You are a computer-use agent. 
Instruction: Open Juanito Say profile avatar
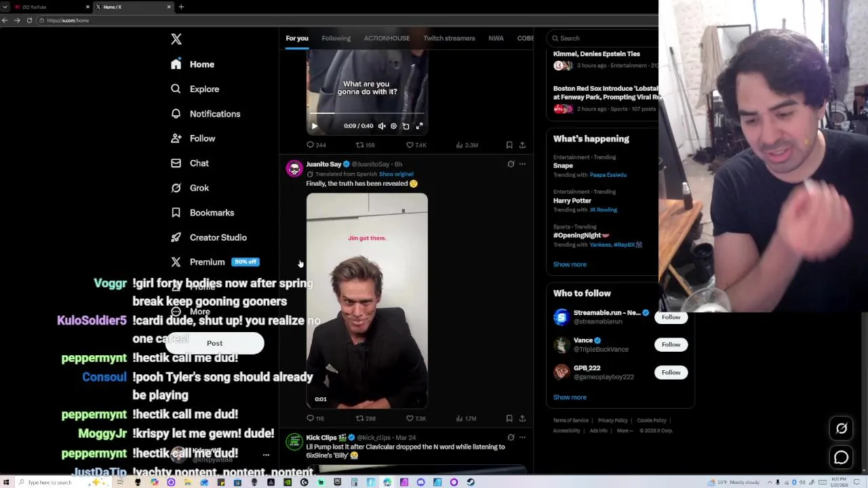tap(294, 168)
